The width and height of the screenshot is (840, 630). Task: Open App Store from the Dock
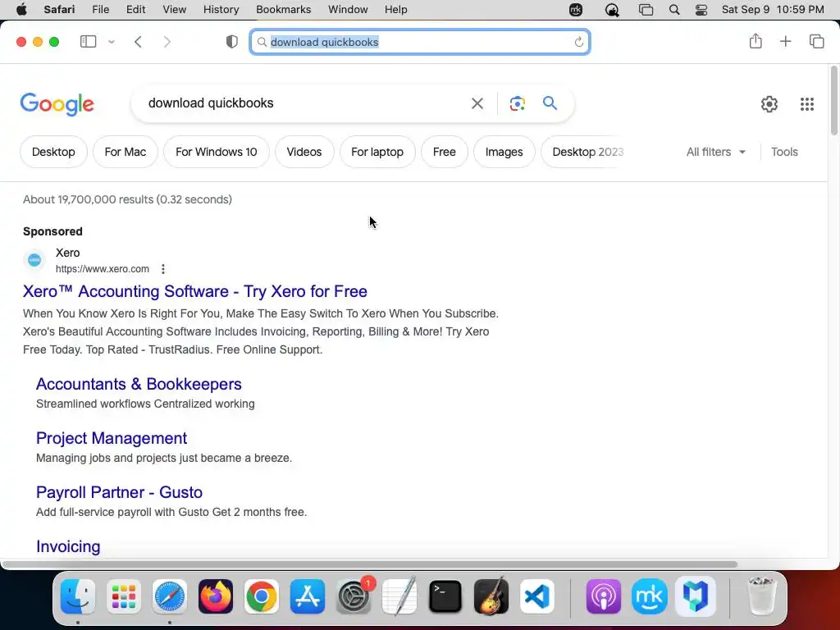[308, 596]
